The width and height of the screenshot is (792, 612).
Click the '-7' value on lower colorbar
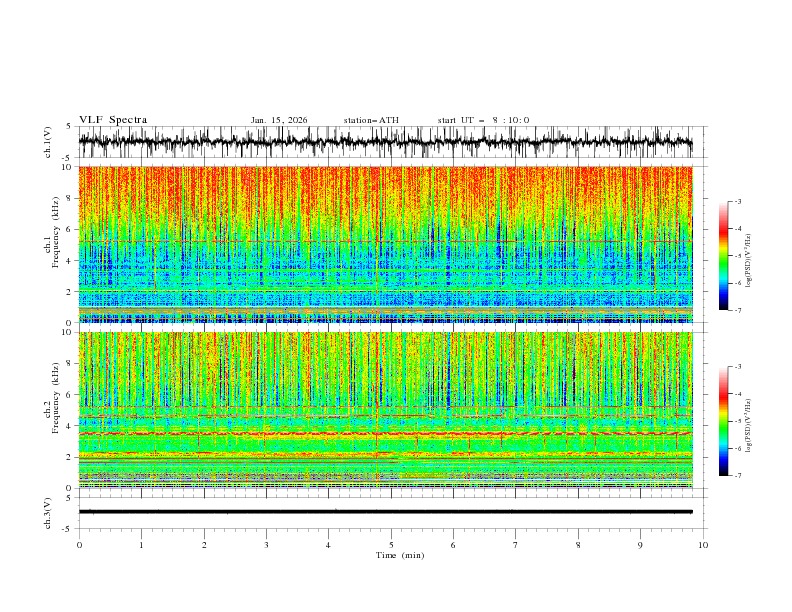(737, 476)
